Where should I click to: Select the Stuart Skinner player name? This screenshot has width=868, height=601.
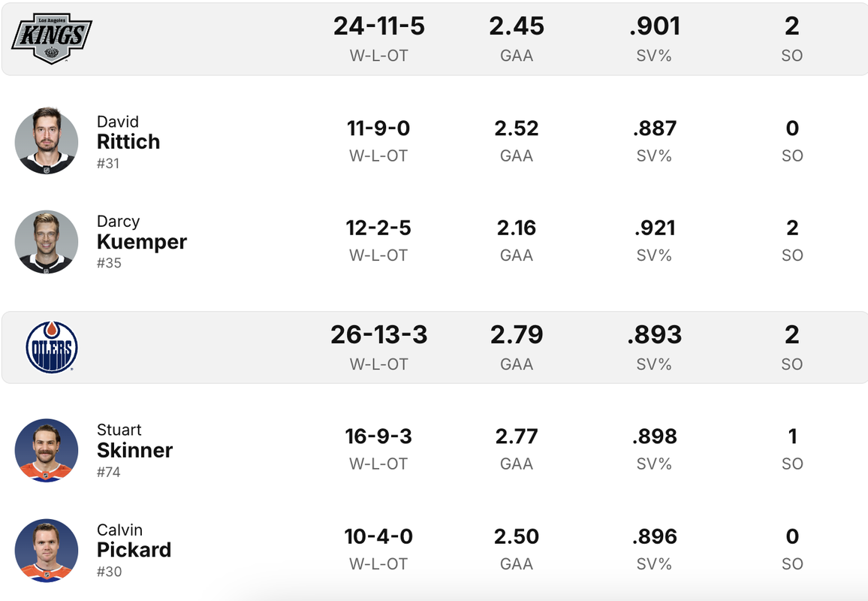point(134,442)
